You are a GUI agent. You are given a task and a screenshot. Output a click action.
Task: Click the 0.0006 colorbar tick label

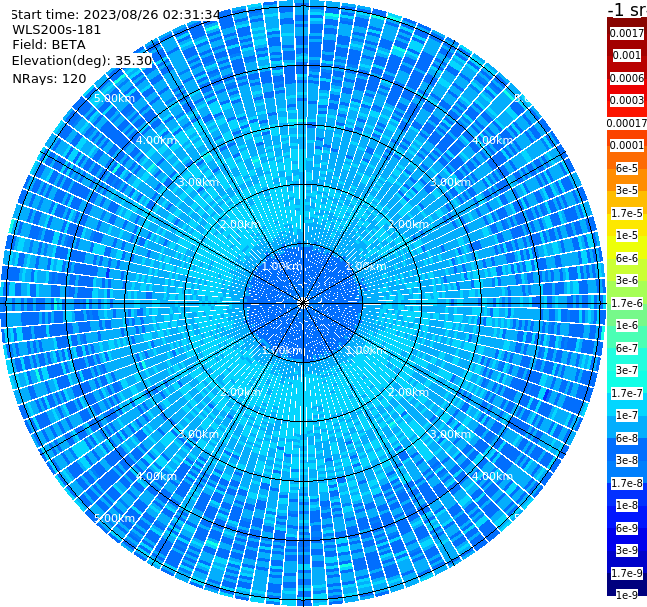627,78
